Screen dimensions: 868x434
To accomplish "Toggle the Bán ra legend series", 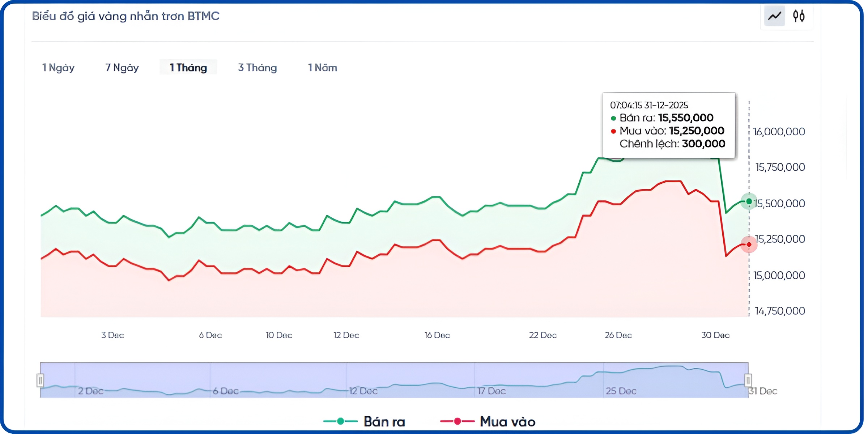I will pos(384,421).
